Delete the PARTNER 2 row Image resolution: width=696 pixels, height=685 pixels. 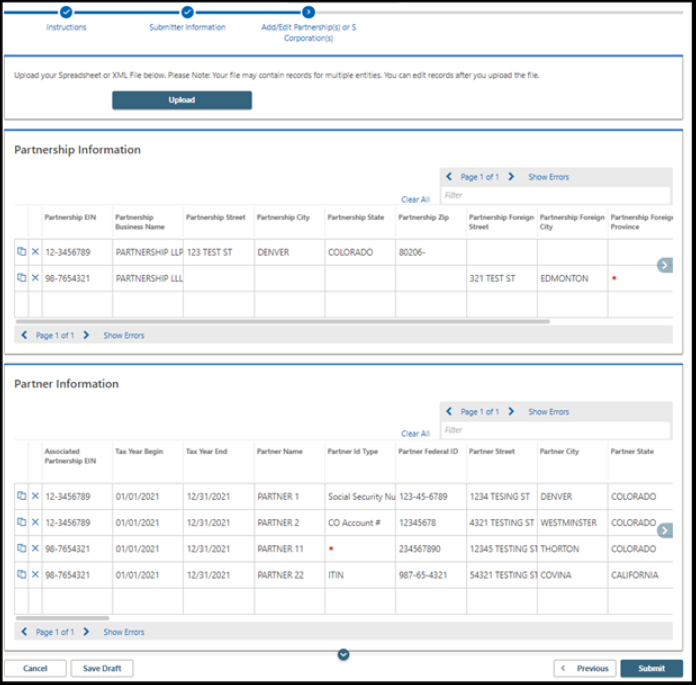(35, 522)
